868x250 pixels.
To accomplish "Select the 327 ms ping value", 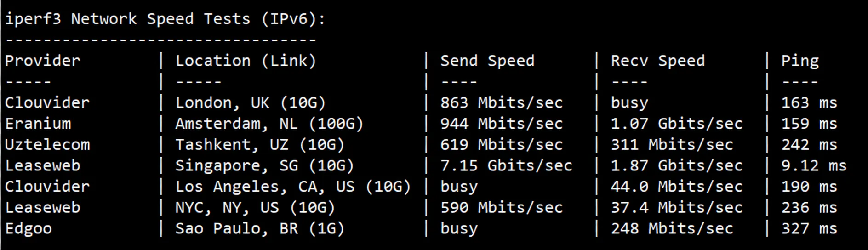I will pyautogui.click(x=809, y=229).
